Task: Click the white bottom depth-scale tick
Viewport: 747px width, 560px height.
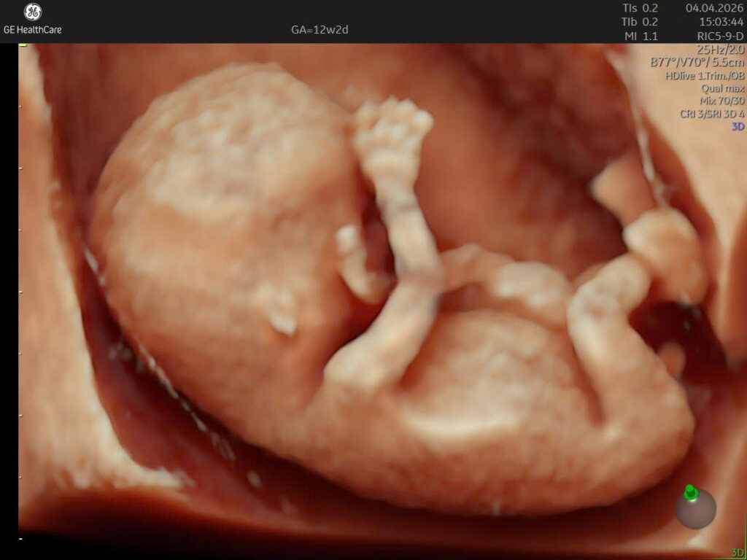Action: [x=20, y=539]
